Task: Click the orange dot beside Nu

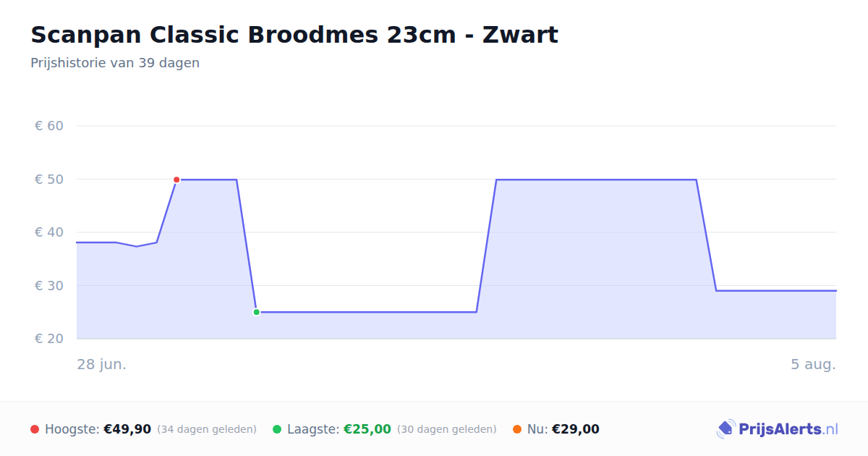Action: click(x=517, y=429)
